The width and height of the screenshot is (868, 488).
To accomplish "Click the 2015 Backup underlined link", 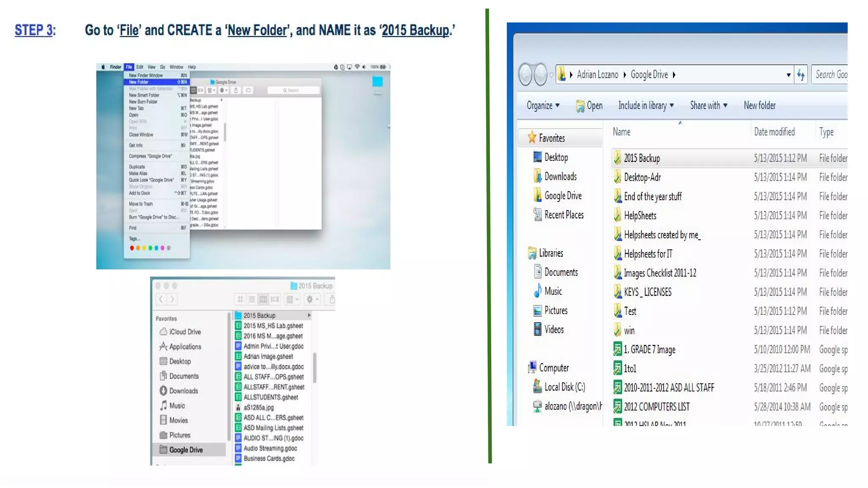I will (415, 30).
